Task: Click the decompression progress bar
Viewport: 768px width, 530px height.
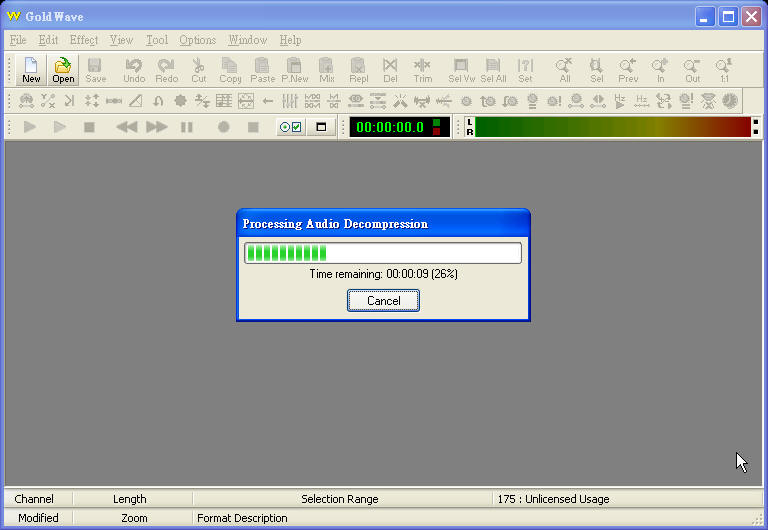Action: tap(383, 253)
